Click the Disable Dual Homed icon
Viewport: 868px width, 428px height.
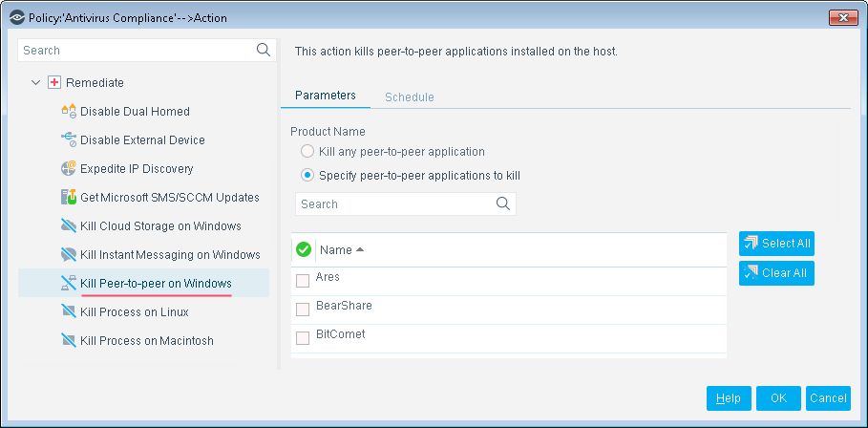(x=69, y=111)
